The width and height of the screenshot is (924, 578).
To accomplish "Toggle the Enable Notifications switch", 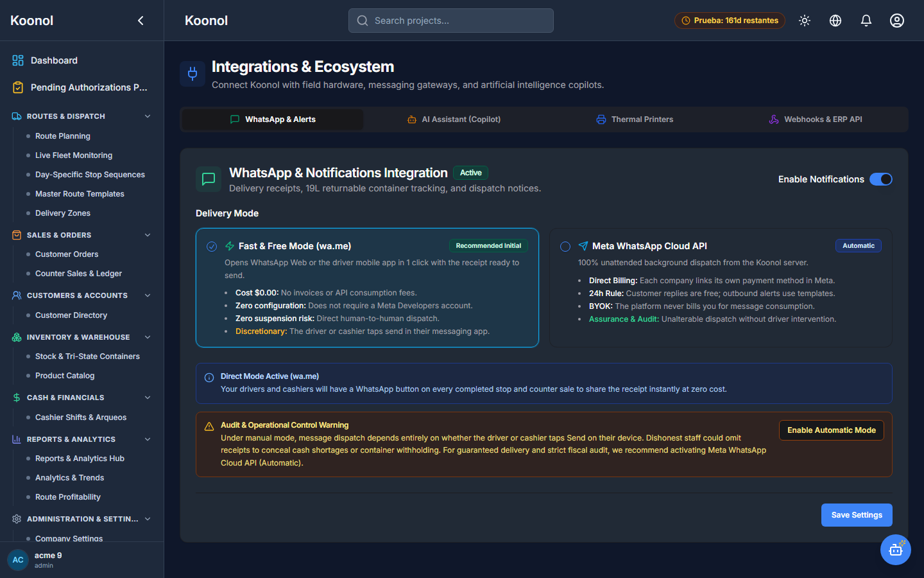I will click(x=881, y=179).
